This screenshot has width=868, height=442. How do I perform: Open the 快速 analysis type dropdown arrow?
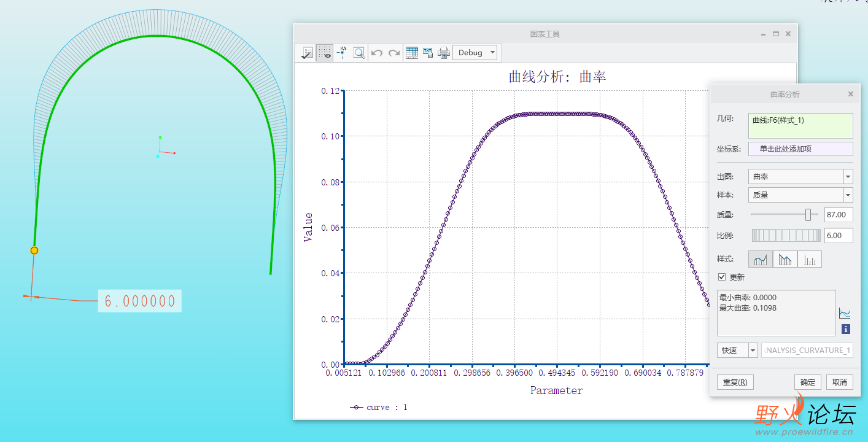coord(753,350)
